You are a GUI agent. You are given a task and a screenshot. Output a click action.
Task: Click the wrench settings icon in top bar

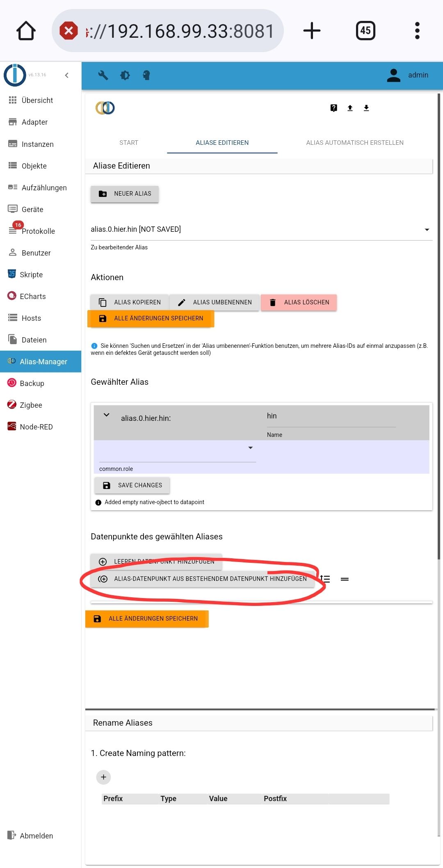[x=103, y=75]
